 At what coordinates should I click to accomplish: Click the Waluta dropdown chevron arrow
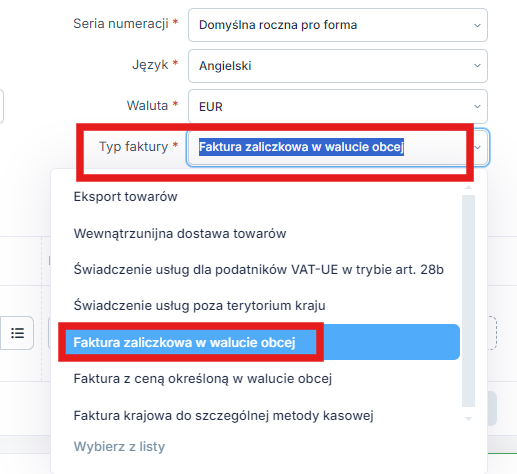477,107
